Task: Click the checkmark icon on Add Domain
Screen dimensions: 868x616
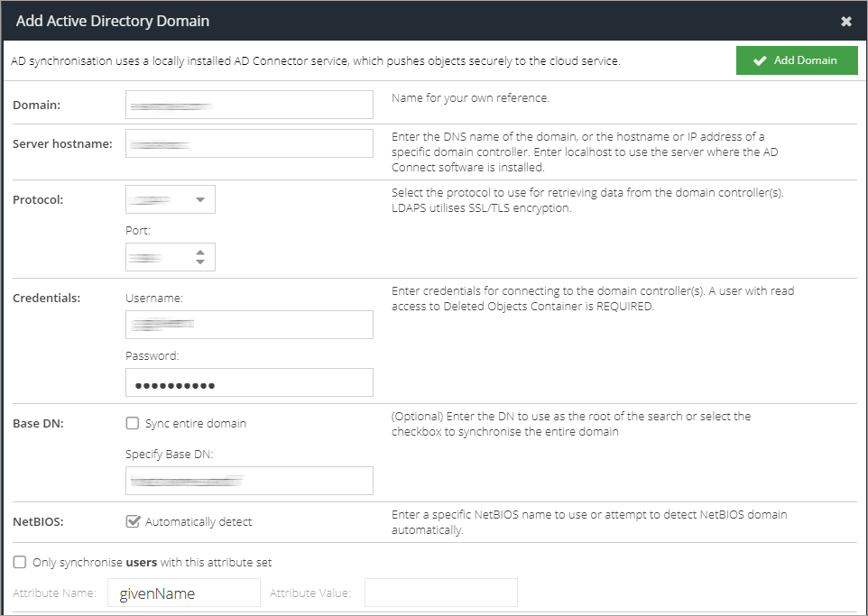Action: tap(760, 60)
